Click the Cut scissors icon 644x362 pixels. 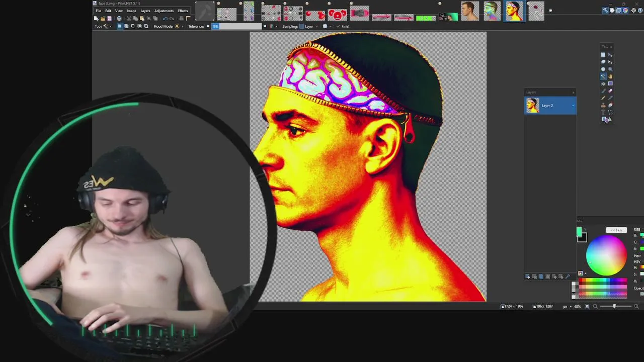pyautogui.click(x=128, y=19)
